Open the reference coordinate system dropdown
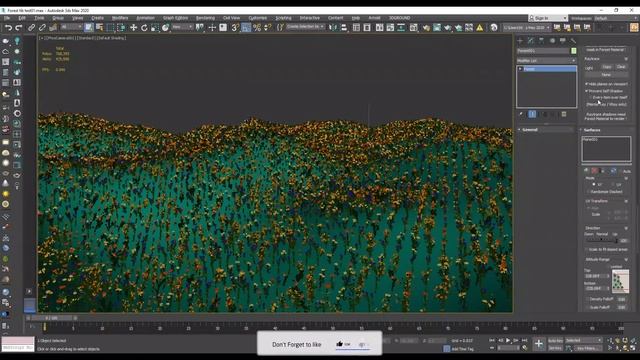640x360 pixels. point(182,27)
